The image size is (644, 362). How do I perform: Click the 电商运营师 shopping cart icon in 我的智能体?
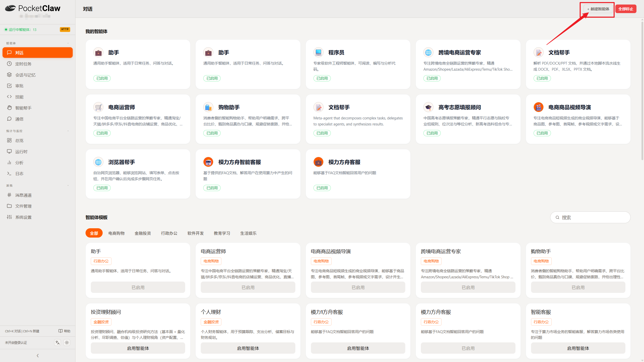98,107
